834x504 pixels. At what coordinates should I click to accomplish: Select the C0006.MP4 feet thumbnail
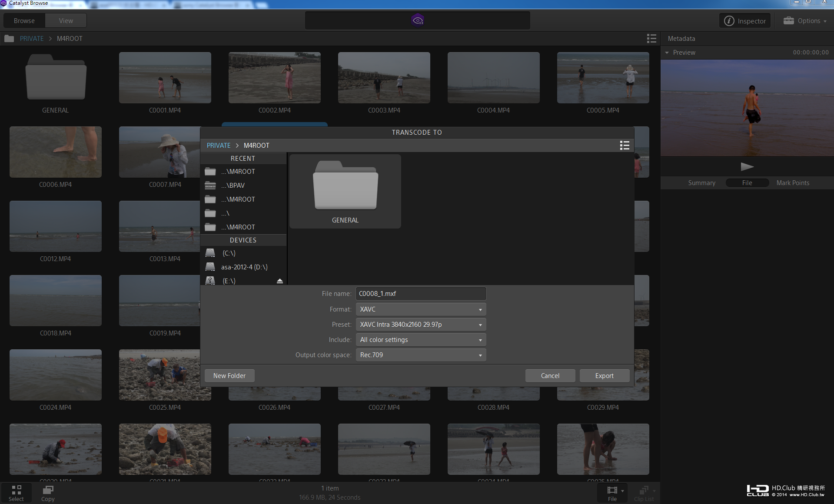(x=56, y=152)
